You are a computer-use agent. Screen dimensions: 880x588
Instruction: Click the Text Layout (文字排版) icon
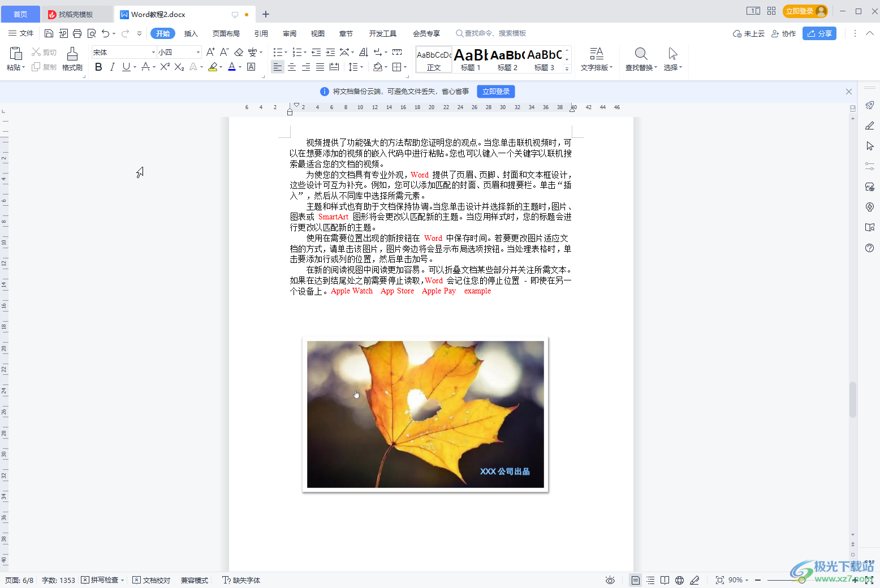tap(597, 54)
